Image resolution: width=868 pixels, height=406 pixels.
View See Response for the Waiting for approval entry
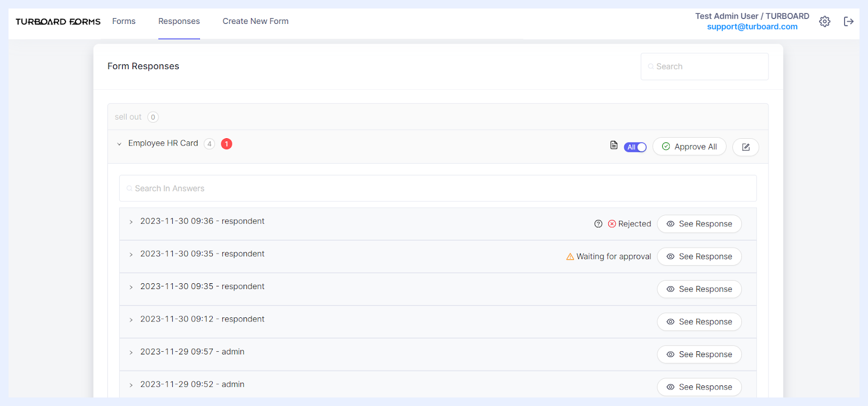click(699, 257)
